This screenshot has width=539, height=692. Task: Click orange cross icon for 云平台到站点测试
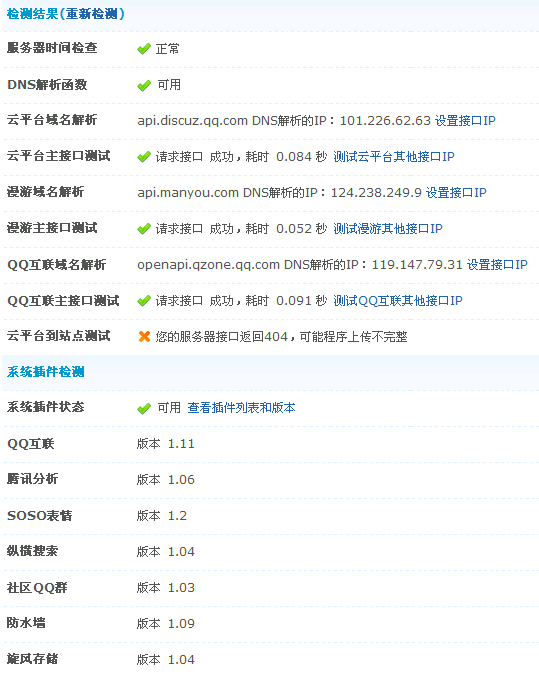144,337
